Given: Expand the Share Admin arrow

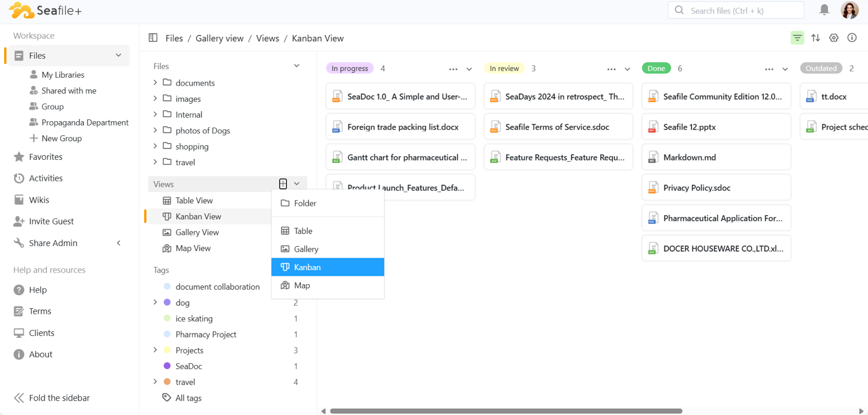Looking at the screenshot, I should tap(119, 243).
